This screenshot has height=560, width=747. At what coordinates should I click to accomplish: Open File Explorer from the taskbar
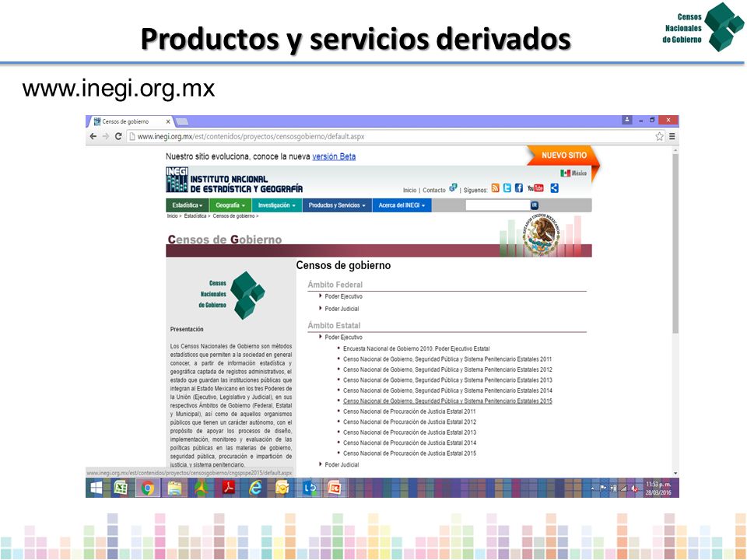pos(175,488)
